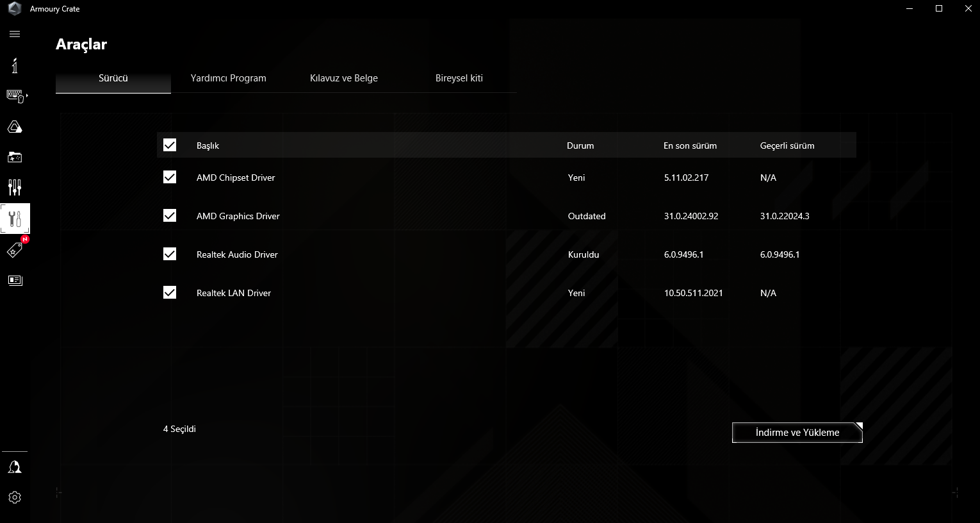Open the News card icon in sidebar
Screen dimensions: 980x523
click(15, 280)
